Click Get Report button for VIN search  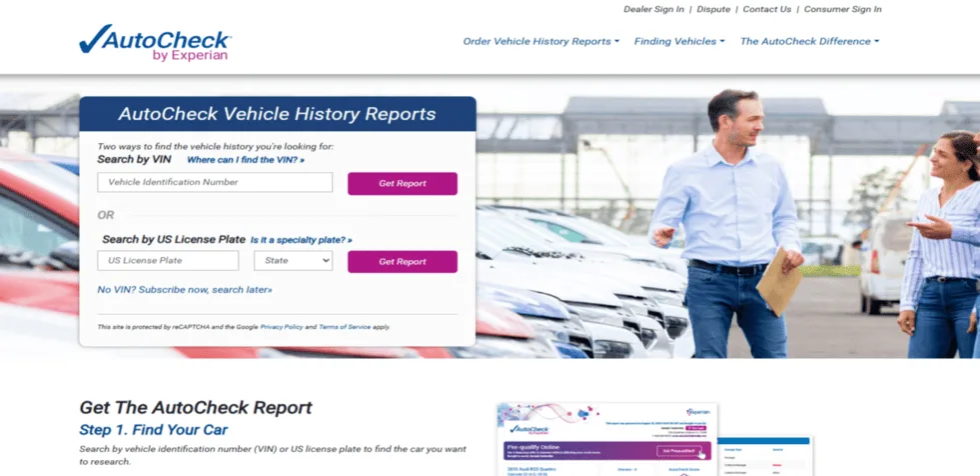click(x=403, y=184)
